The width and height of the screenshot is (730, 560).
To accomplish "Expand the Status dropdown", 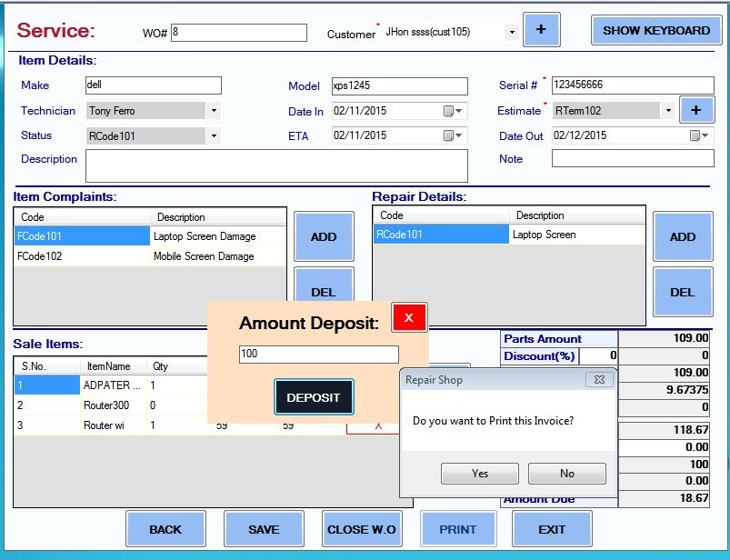I will 214,136.
